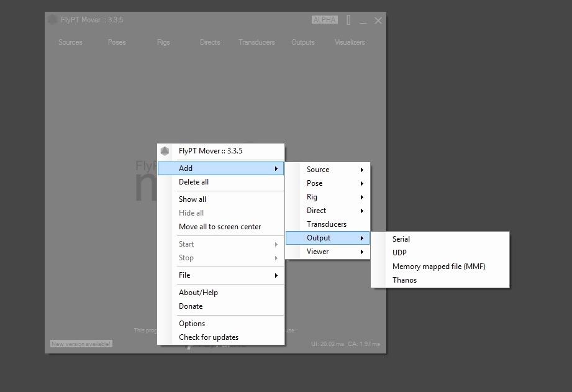Open Options from the context menu
Image resolution: width=572 pixels, height=392 pixels.
(x=220, y=324)
